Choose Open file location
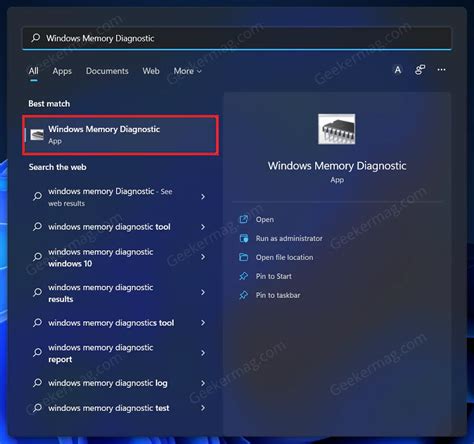Image resolution: width=474 pixels, height=444 pixels. (284, 257)
